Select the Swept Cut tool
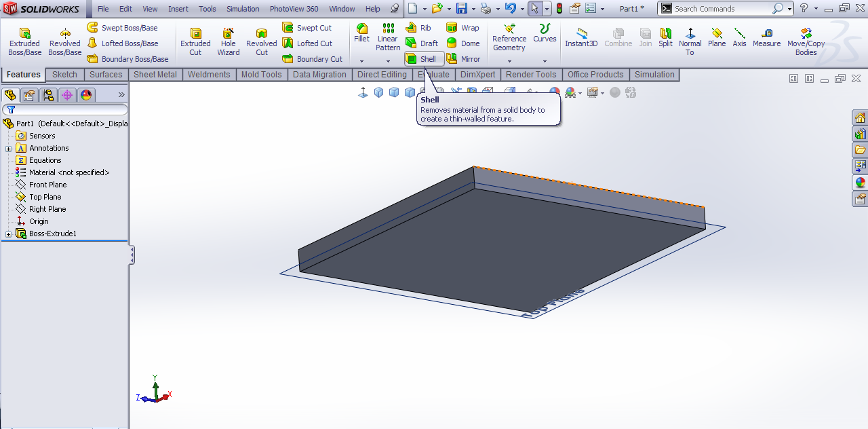This screenshot has width=868, height=429. (307, 28)
